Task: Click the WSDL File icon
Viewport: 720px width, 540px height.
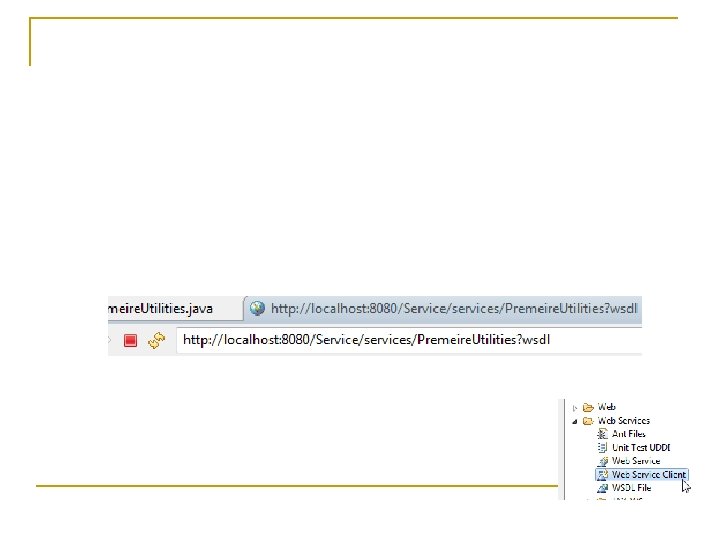Action: point(602,488)
